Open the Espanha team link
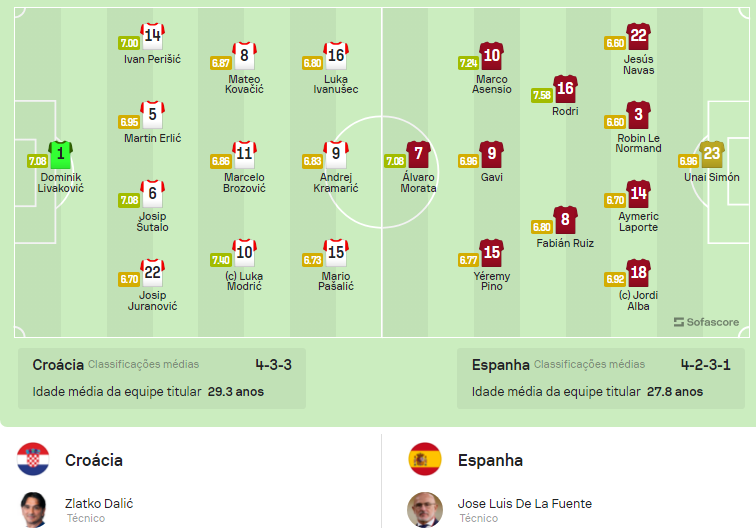Image resolution: width=756 pixels, height=528 pixels. pyautogui.click(x=490, y=460)
